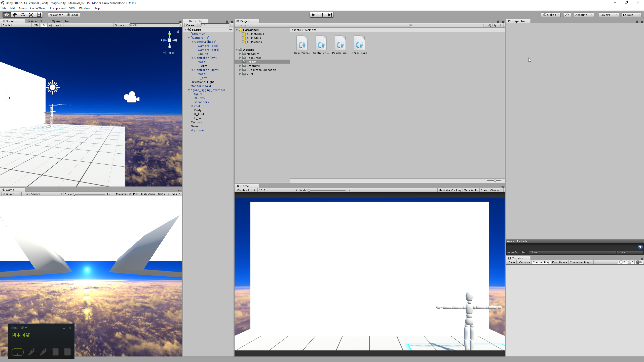This screenshot has height=362, width=644.
Task: Open the Layers dropdown
Action: pyautogui.click(x=608, y=15)
